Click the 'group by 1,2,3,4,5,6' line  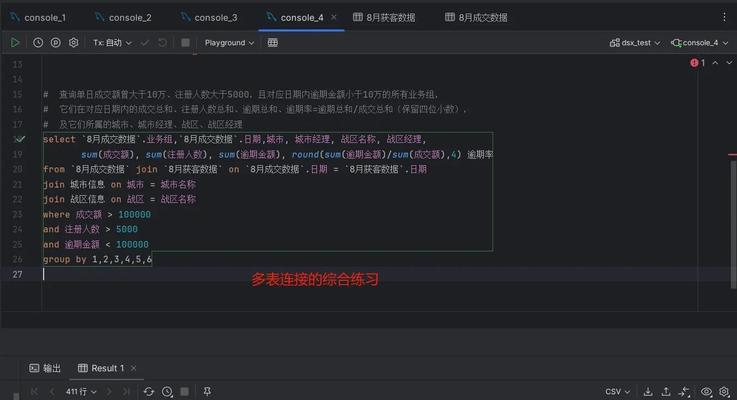[97, 259]
